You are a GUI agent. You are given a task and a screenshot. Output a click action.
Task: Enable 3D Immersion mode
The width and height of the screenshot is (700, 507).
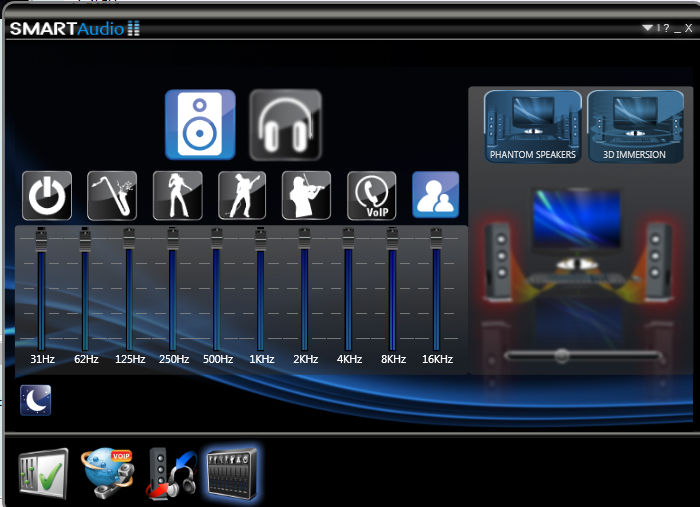(635, 127)
